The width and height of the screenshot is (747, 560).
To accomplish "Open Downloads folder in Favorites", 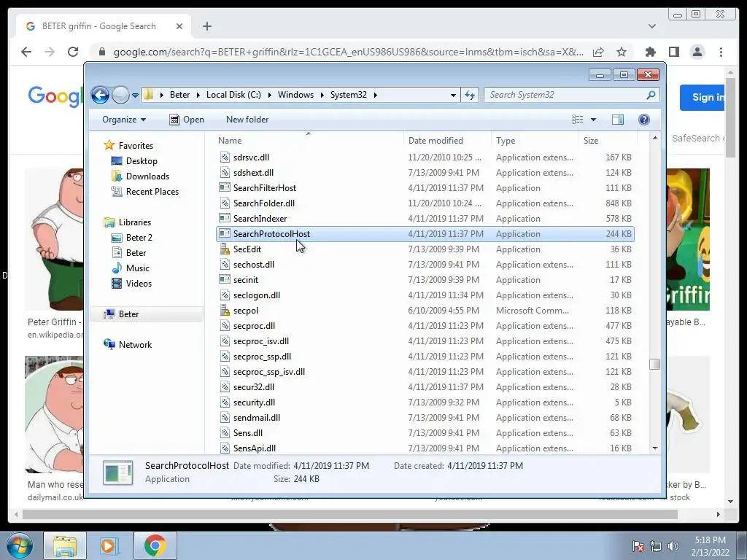I will 147,176.
